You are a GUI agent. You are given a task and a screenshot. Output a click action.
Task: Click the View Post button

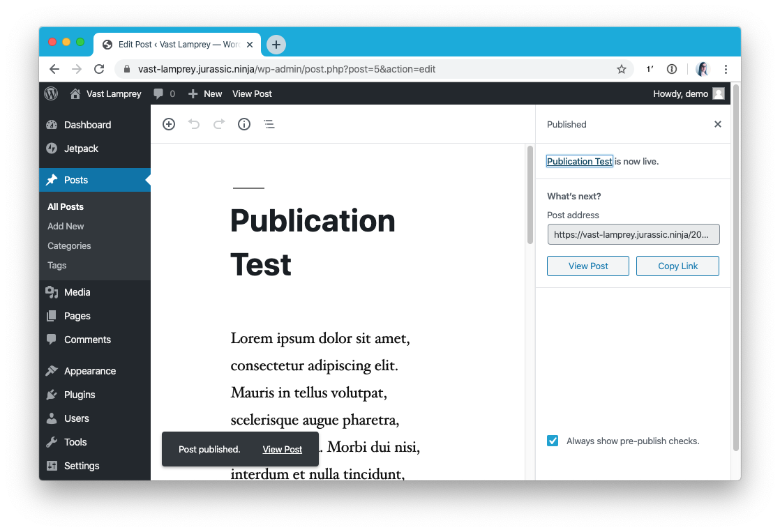[587, 266]
